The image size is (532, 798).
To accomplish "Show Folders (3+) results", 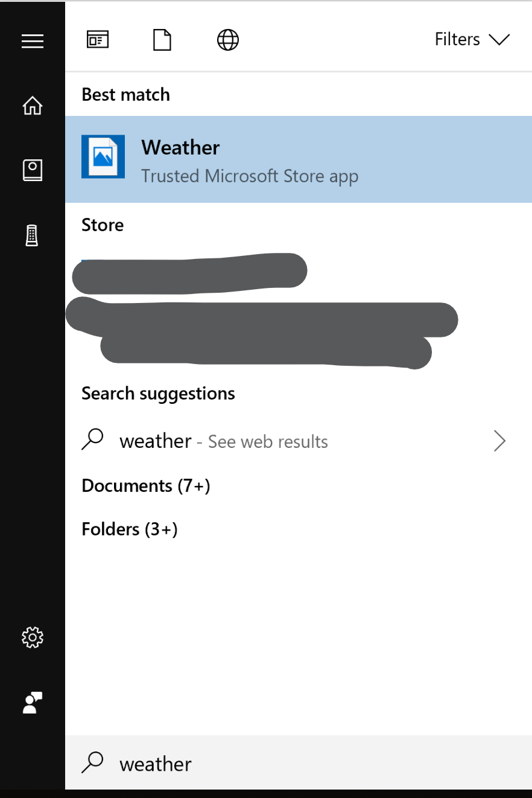I will click(x=130, y=529).
